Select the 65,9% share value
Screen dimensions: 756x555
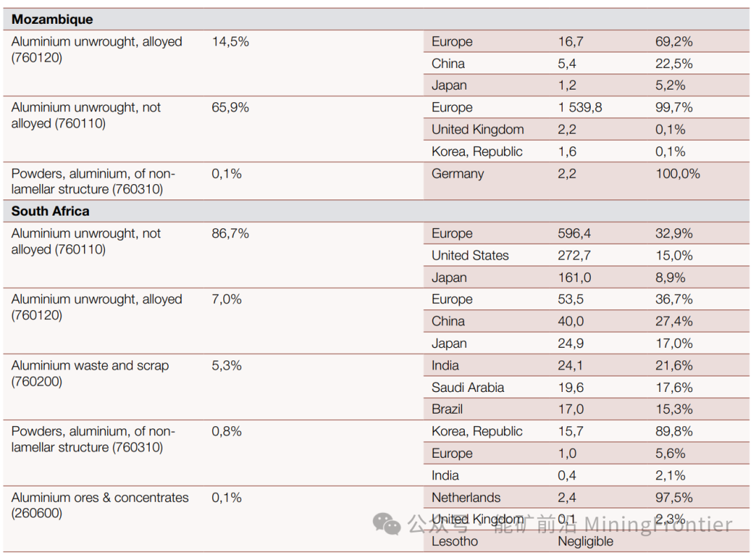230,108
